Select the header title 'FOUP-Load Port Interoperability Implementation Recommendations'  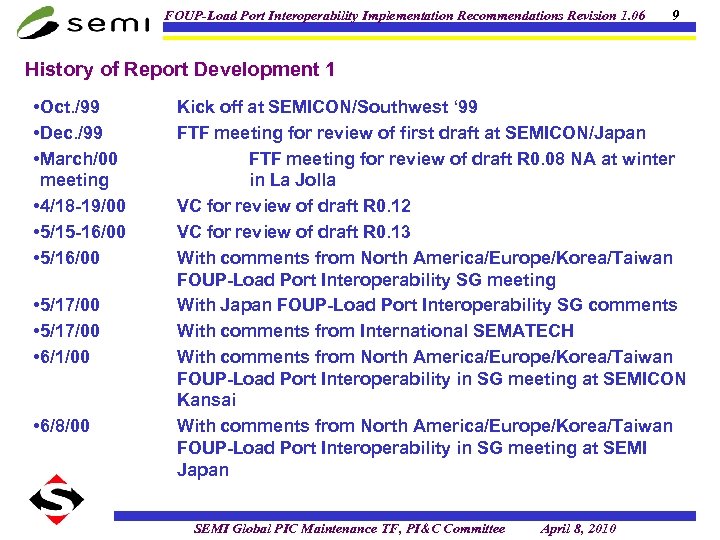point(364,15)
